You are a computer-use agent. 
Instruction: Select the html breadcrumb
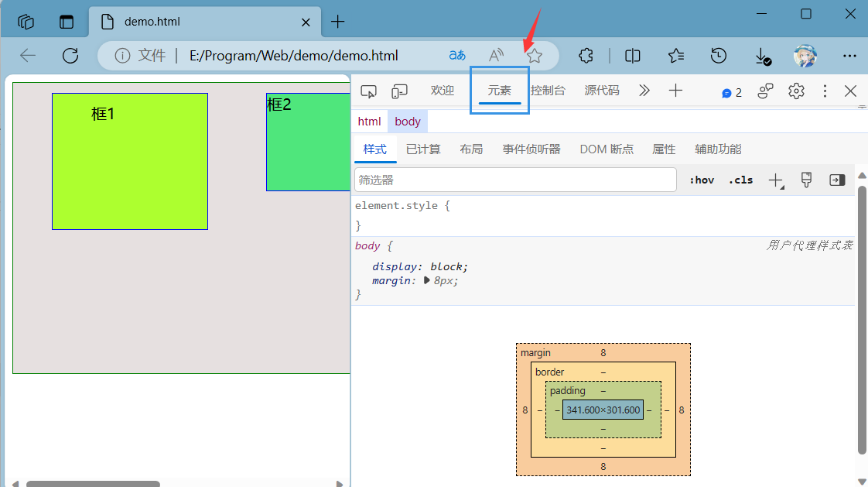pyautogui.click(x=369, y=122)
